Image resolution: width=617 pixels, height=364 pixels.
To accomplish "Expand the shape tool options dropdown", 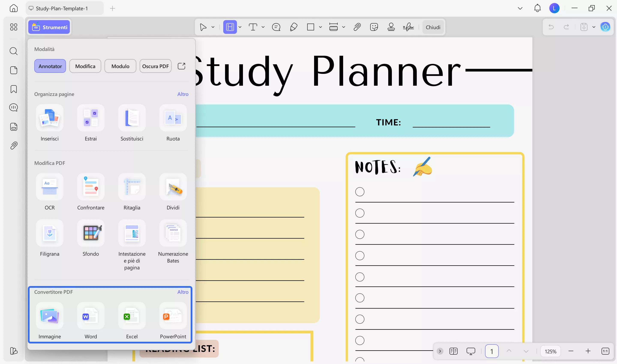I will click(x=320, y=27).
